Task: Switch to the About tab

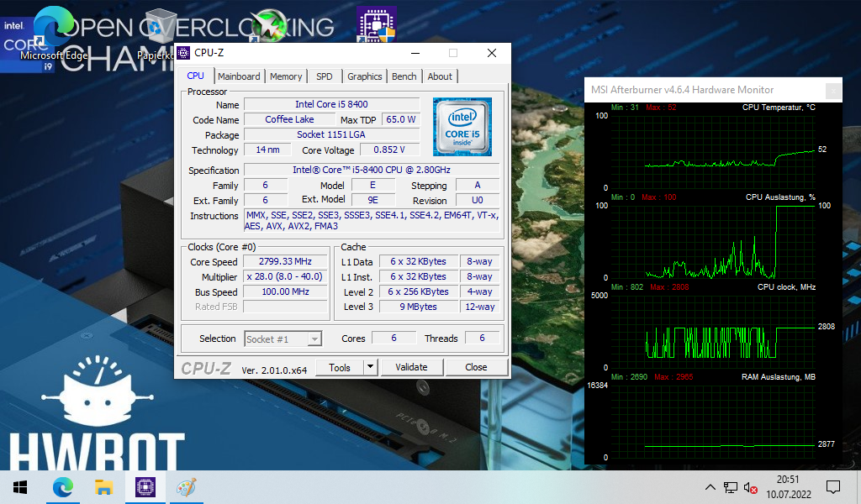Action: 440,76
